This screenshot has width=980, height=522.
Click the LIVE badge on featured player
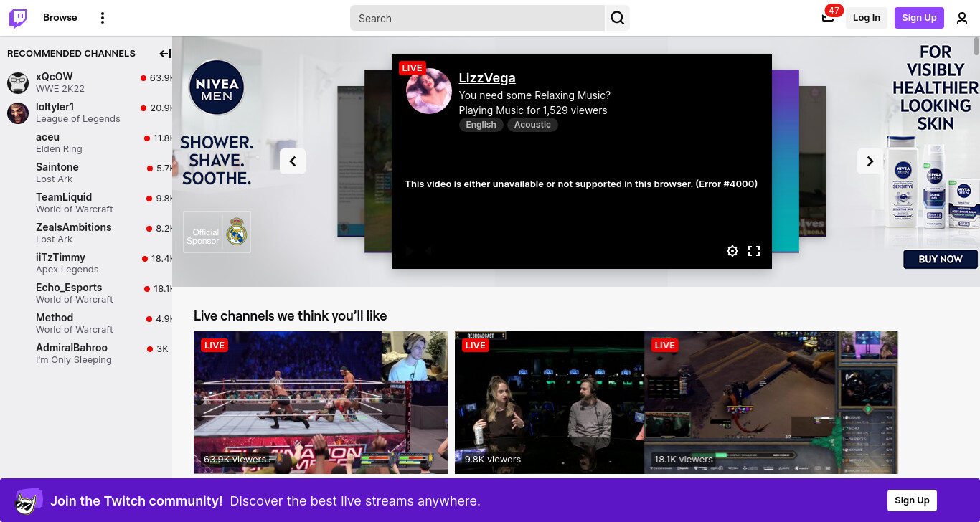(413, 68)
